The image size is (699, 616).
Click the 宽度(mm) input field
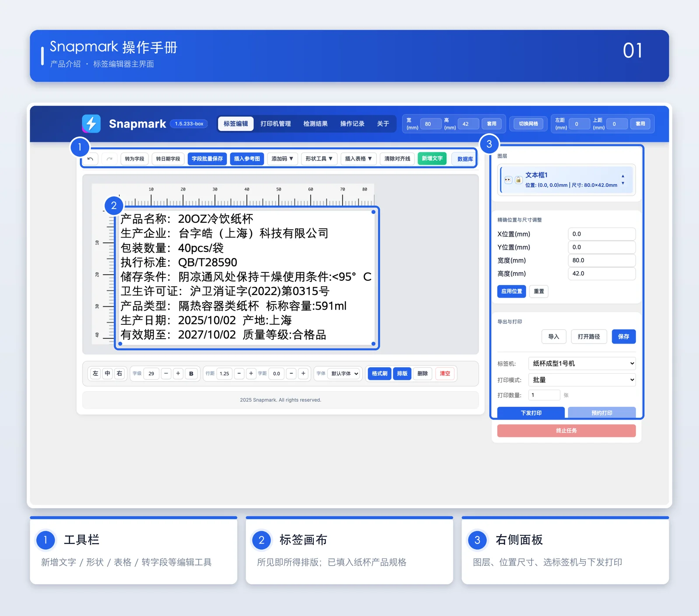602,260
